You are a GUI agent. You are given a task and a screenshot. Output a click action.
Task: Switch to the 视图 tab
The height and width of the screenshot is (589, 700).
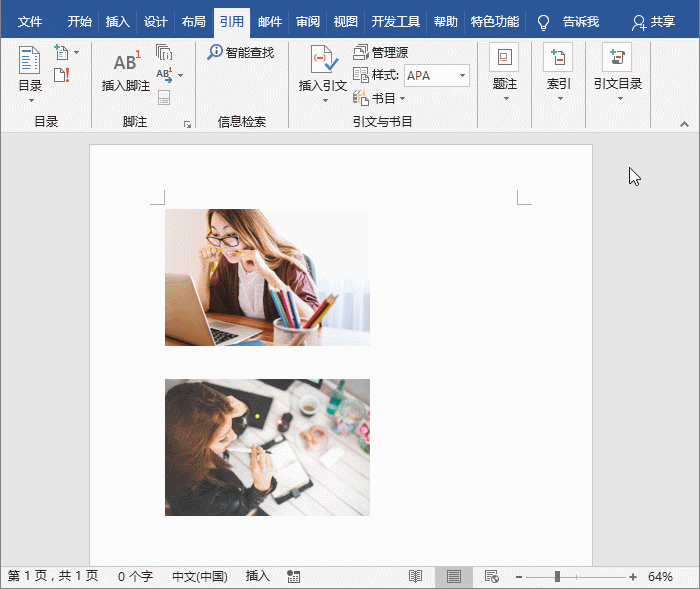[x=346, y=22]
